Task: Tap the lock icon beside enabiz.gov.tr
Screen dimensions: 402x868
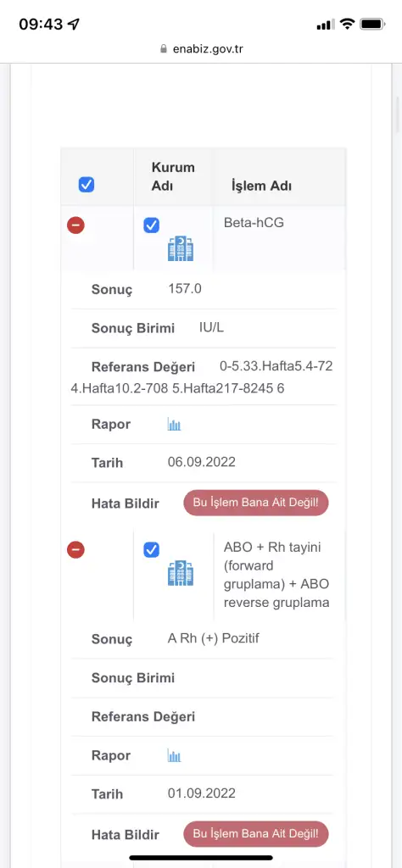Action: click(164, 48)
